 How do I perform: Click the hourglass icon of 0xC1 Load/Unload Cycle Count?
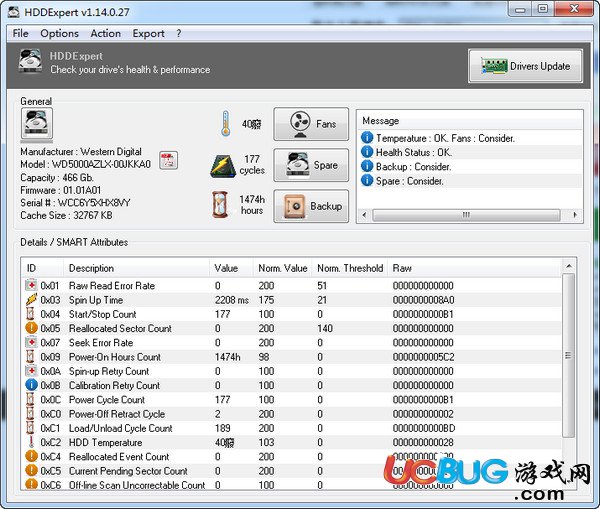(30, 428)
